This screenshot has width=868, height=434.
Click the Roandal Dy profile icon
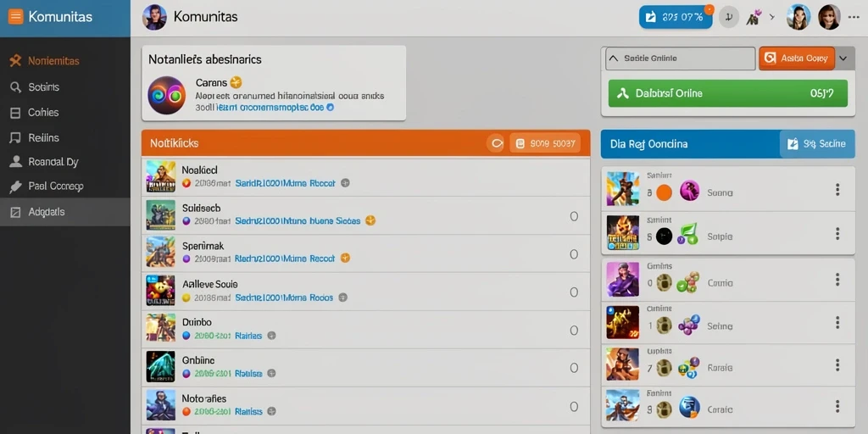pos(16,162)
